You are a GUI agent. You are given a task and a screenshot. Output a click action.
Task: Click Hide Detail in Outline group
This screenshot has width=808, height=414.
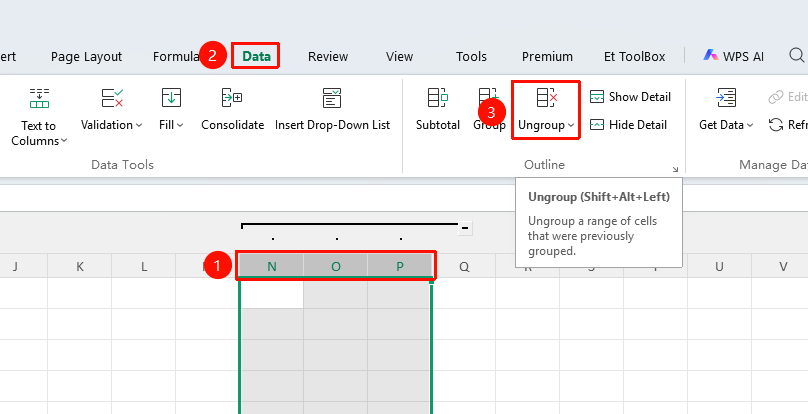(x=628, y=125)
